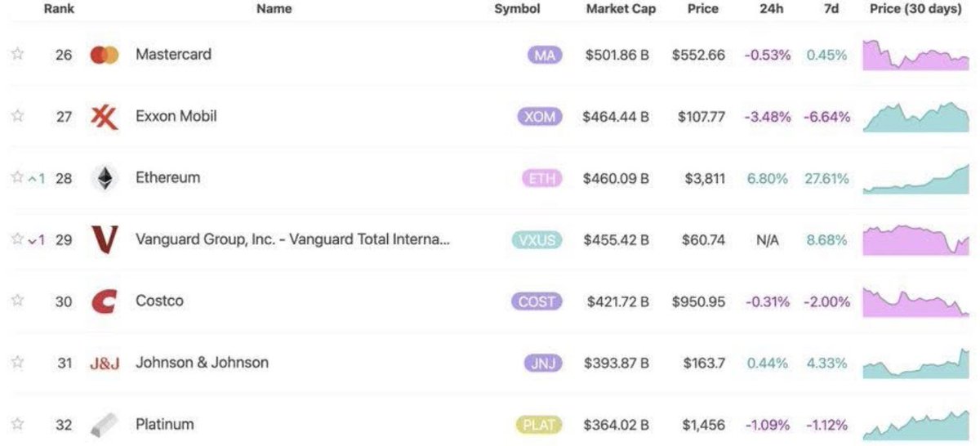Click Exxon Mobil 24h change -3.48%
The image size is (980, 446).
(x=768, y=117)
